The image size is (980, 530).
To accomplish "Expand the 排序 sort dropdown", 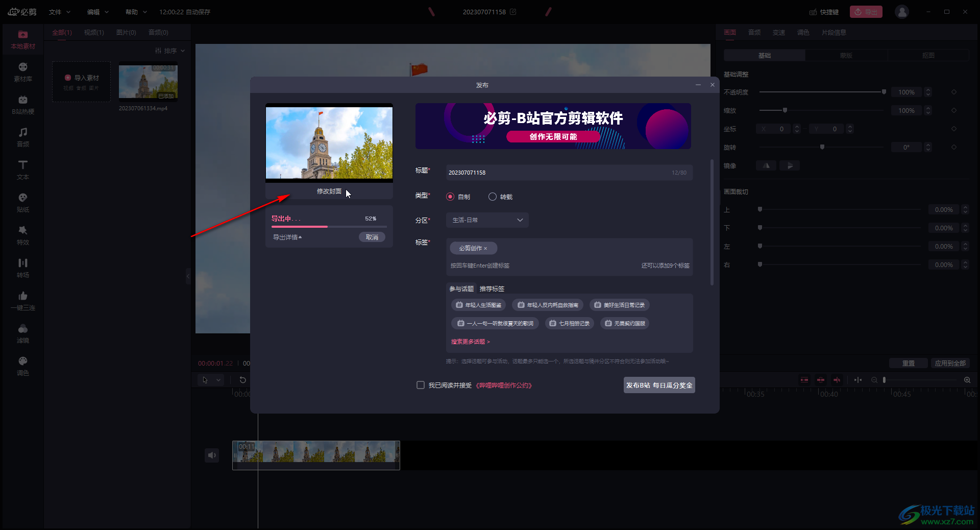I will click(170, 51).
